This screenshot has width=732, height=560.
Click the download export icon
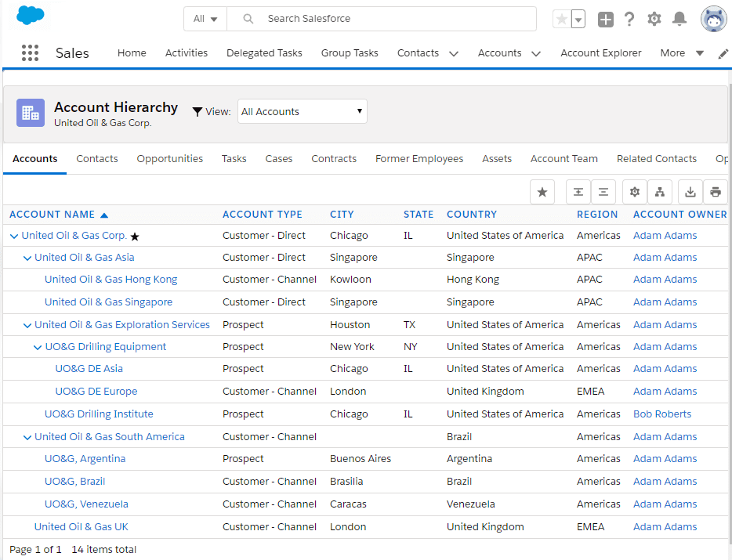pyautogui.click(x=690, y=192)
